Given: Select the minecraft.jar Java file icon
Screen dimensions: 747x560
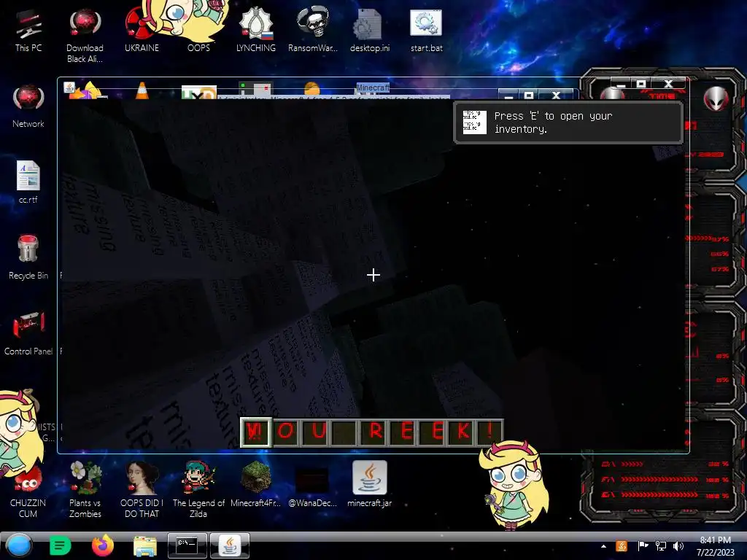Looking at the screenshot, I should 370,484.
